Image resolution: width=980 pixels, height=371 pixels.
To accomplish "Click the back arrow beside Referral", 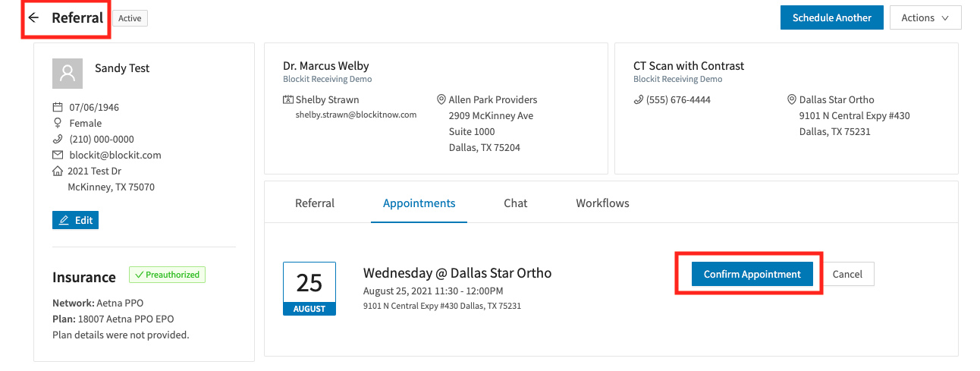I will [x=33, y=17].
